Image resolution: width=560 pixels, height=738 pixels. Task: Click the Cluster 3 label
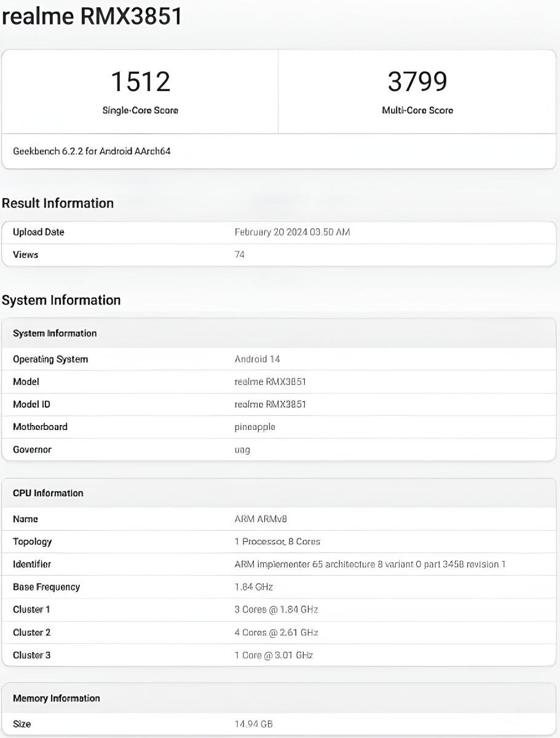(32, 655)
